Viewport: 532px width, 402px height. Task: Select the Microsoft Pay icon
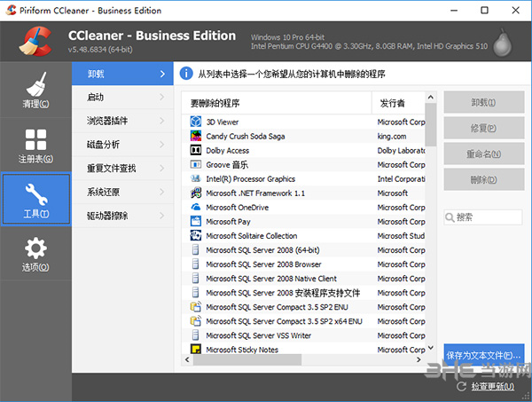tap(196, 221)
